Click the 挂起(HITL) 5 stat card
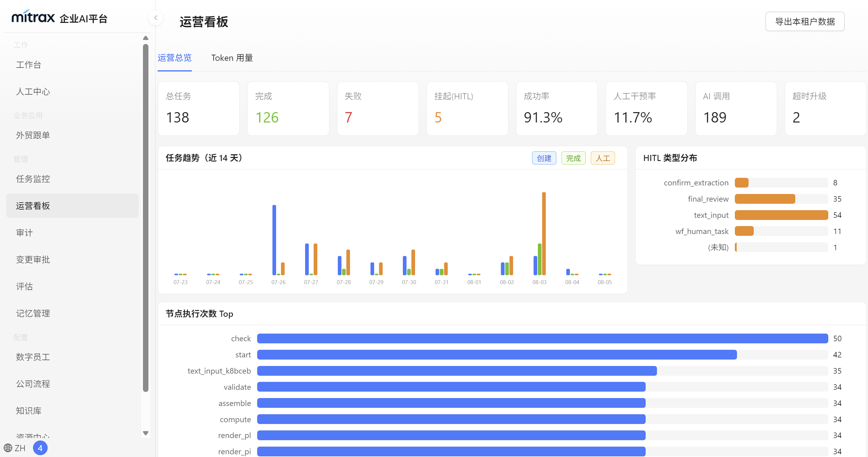The height and width of the screenshot is (457, 868). coord(467,108)
